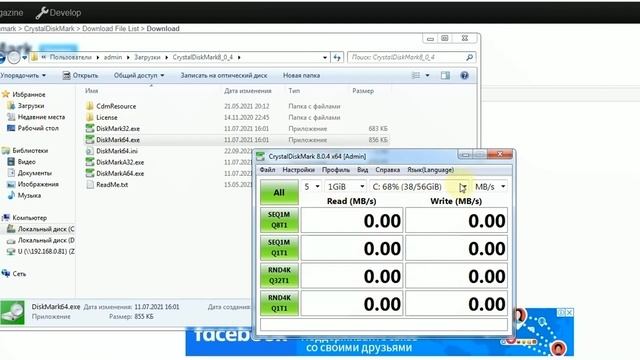Select the DiskMark32.exe file icon
This screenshot has width=640, height=360.
click(90, 129)
